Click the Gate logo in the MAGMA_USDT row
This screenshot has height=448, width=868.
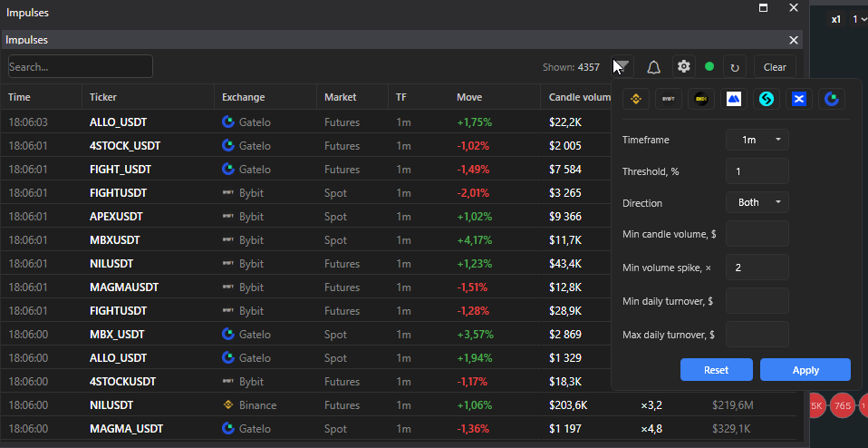point(228,428)
